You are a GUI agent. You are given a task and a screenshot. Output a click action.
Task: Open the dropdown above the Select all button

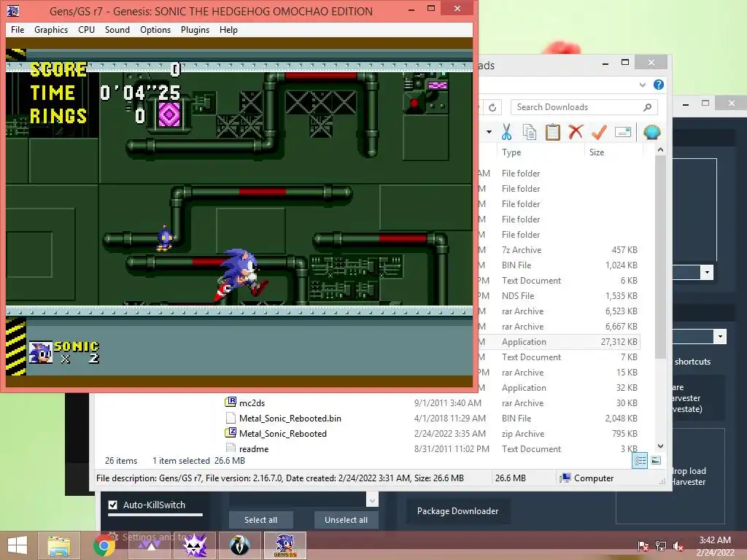(372, 499)
